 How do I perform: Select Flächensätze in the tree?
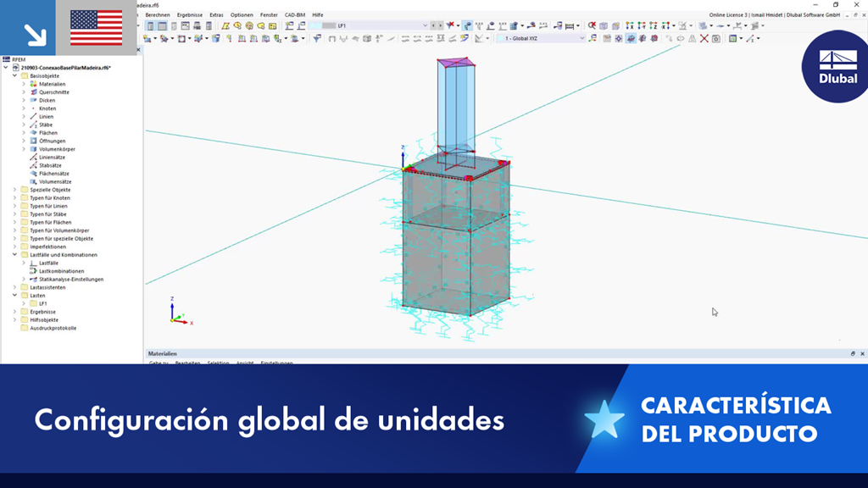click(53, 173)
